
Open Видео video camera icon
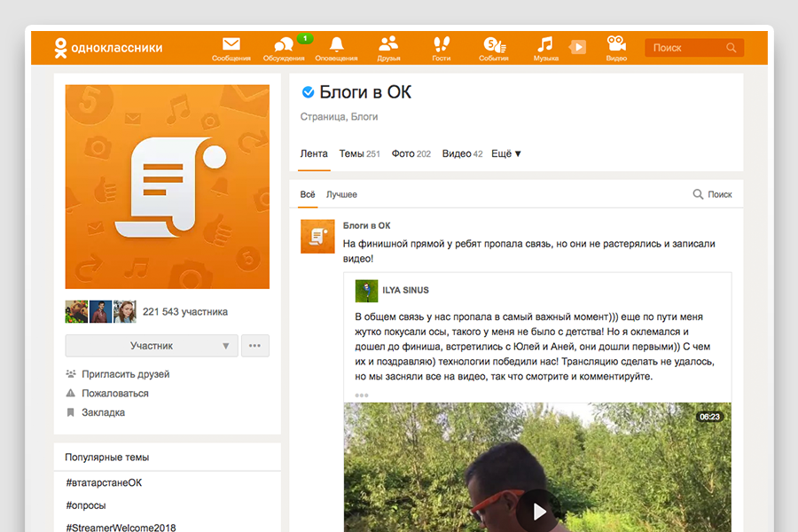pos(616,45)
